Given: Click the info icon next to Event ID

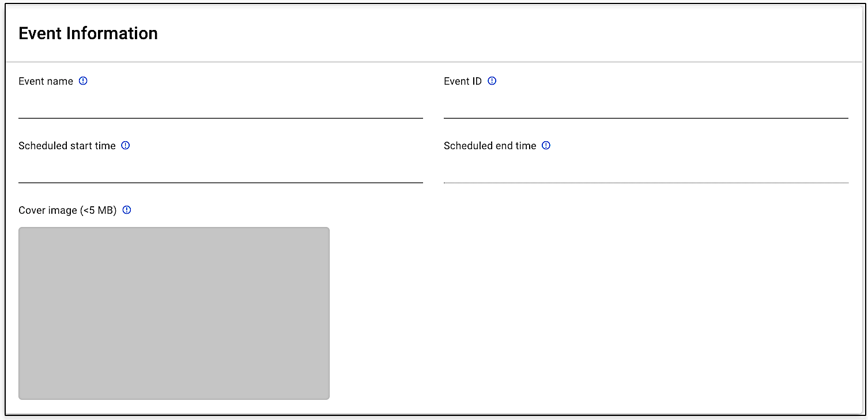Looking at the screenshot, I should pyautogui.click(x=492, y=81).
